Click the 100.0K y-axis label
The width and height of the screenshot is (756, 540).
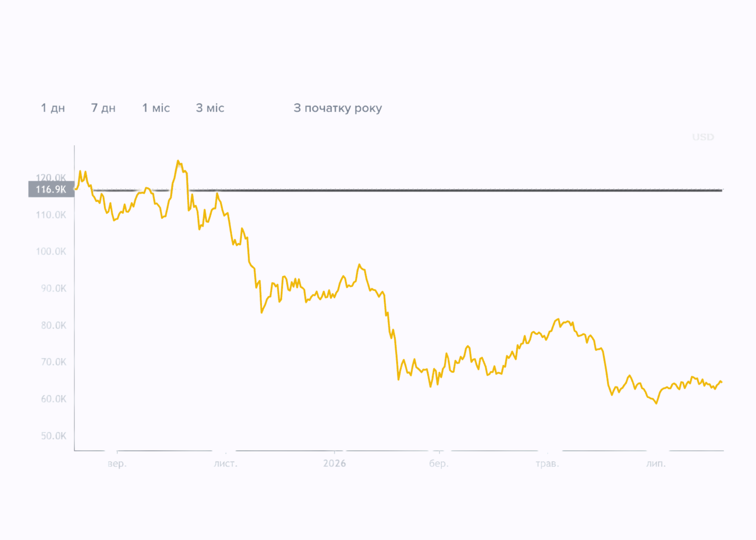(x=51, y=252)
